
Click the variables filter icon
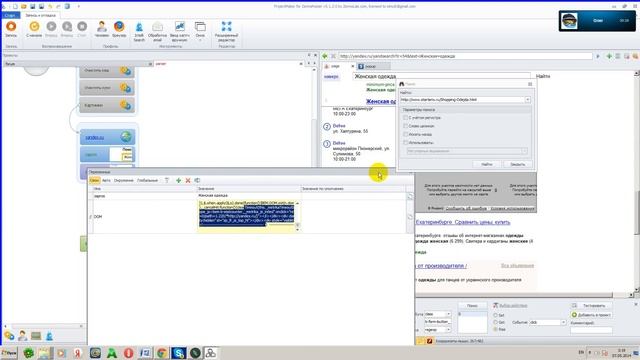[x=167, y=180]
